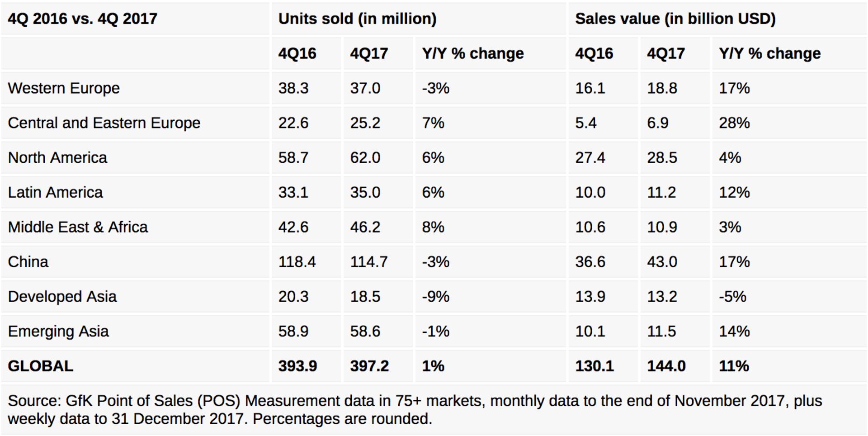Click the 4Q 2016 vs. 4Q 2017 title
Image resolution: width=868 pixels, height=436 pixels.
coord(83,19)
